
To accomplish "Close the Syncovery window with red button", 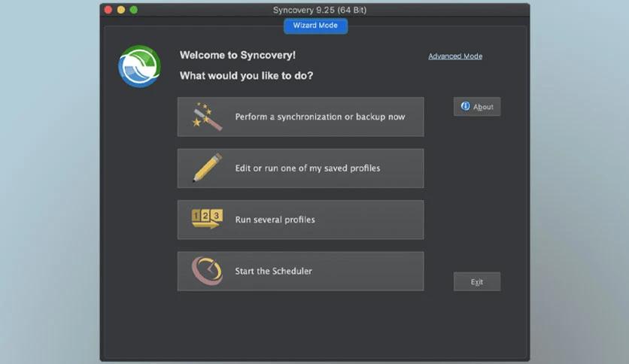I will tap(108, 10).
